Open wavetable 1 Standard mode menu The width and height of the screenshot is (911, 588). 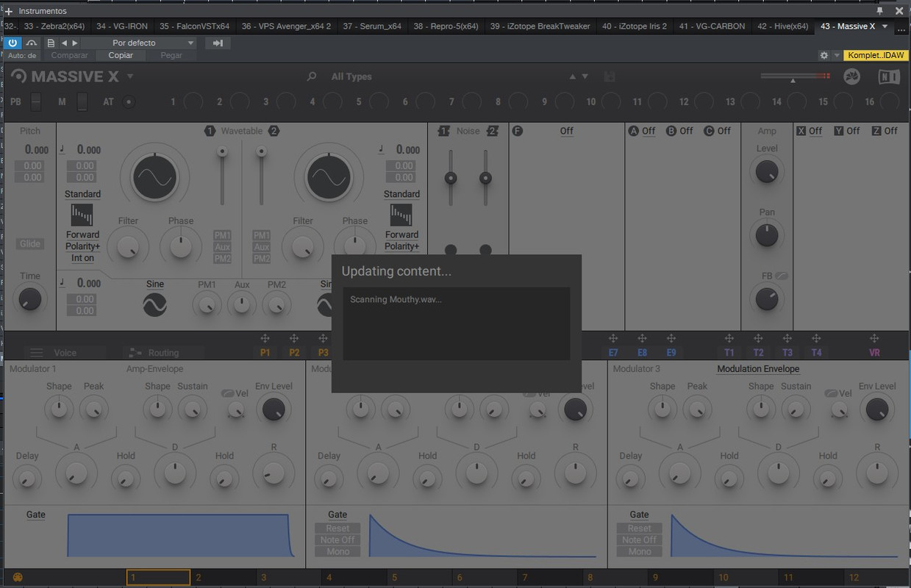tap(82, 194)
